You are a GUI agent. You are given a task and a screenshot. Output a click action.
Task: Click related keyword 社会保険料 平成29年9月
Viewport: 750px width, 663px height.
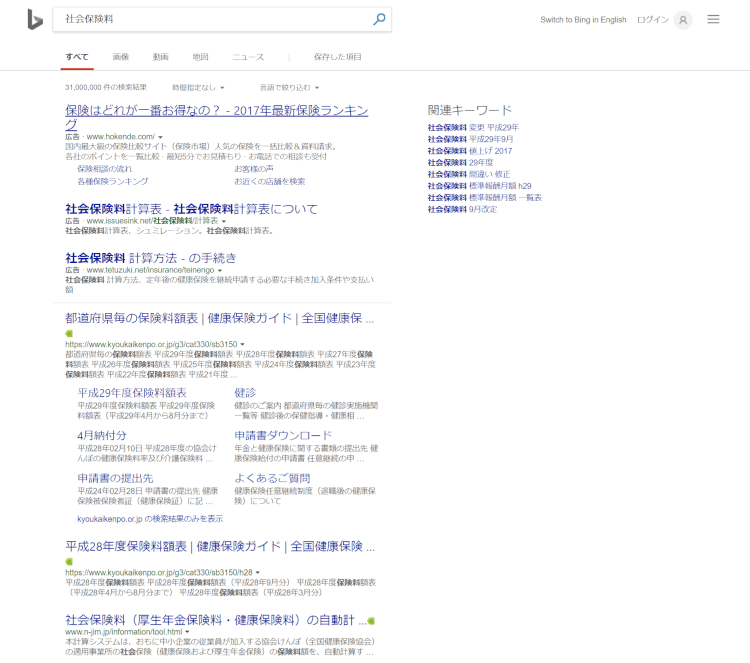pos(470,139)
